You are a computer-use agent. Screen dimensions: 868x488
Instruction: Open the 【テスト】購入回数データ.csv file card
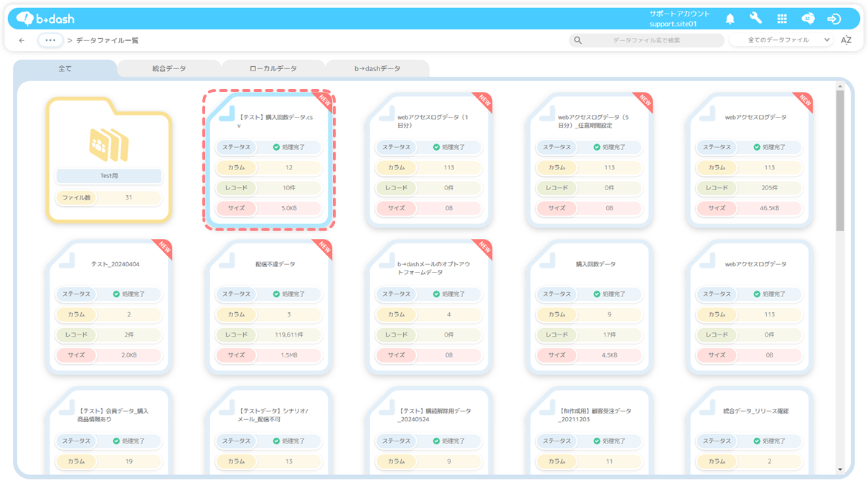(x=269, y=160)
